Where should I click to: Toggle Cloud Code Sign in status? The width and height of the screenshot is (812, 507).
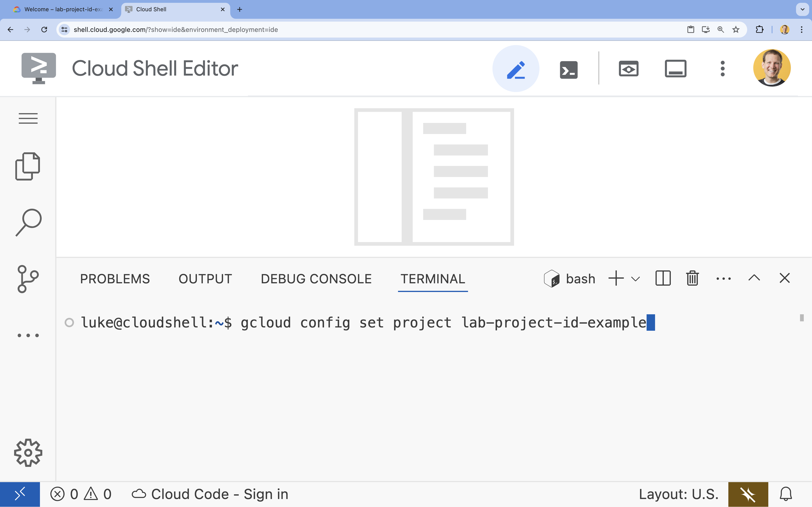[x=210, y=494]
